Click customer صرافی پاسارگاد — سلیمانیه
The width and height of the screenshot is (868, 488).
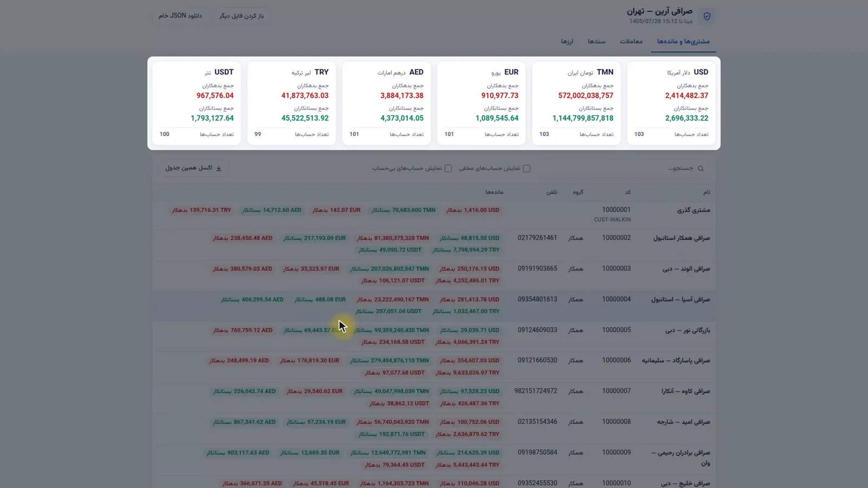(676, 361)
